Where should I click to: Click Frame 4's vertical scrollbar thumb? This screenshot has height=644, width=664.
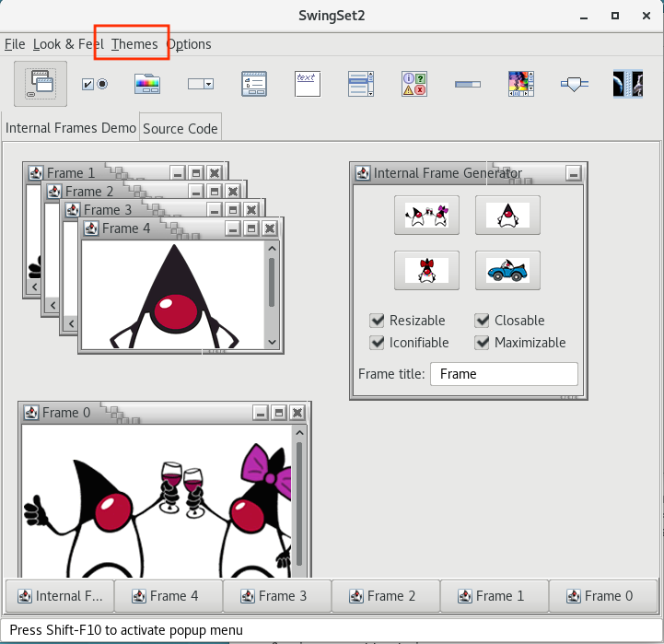point(271,283)
